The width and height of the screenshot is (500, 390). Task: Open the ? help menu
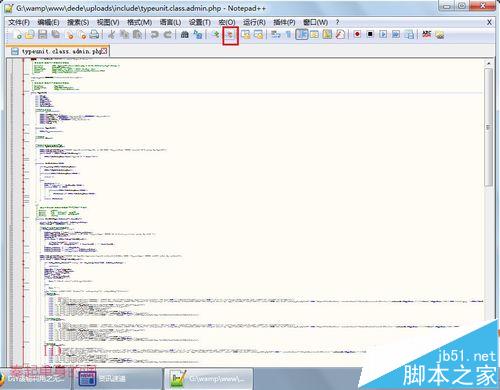pyautogui.click(x=337, y=22)
